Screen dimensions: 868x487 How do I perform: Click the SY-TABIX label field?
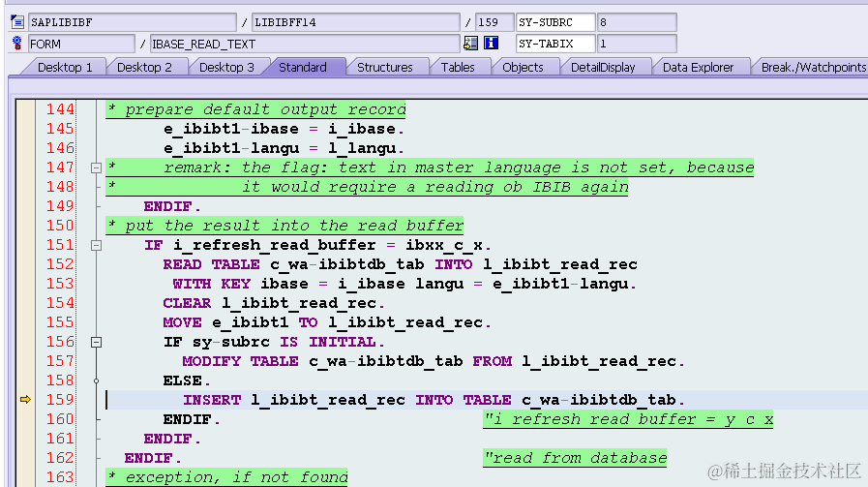pos(555,44)
